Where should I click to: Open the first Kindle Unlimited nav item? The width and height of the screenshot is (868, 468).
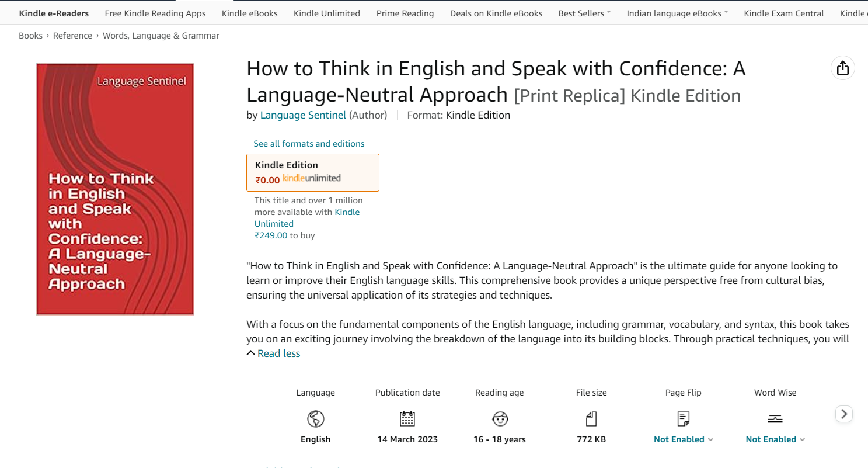[x=327, y=13]
